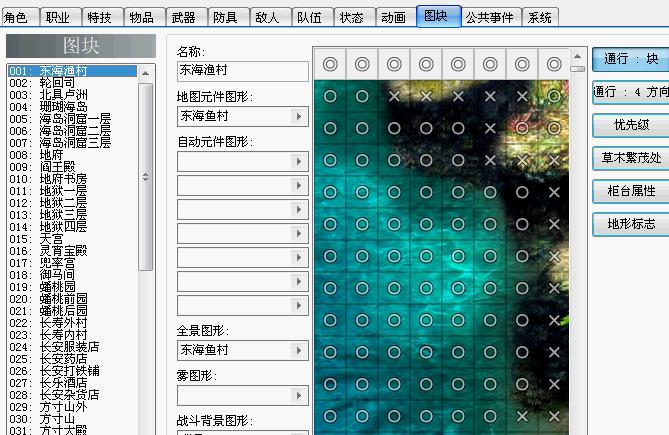This screenshot has height=435, width=669.
Task: Toggle the rightmost X in the bottom tile row
Action: (554, 416)
